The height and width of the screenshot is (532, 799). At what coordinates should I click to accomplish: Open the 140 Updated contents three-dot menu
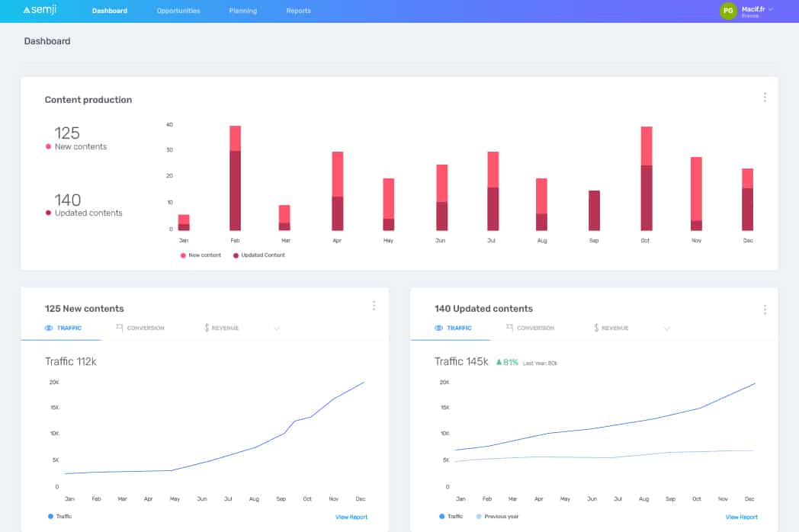click(x=765, y=309)
